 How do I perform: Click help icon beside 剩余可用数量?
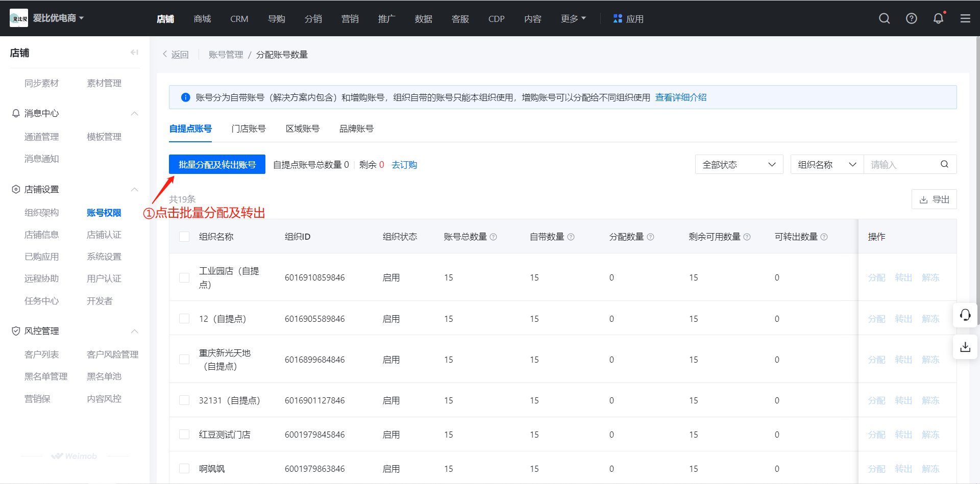point(747,237)
